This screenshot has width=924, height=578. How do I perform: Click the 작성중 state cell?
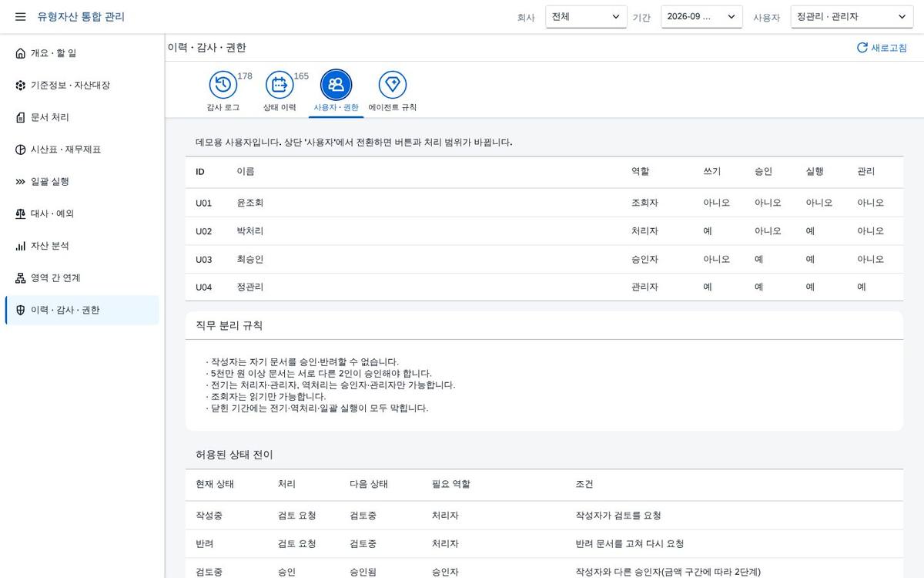[x=209, y=516]
